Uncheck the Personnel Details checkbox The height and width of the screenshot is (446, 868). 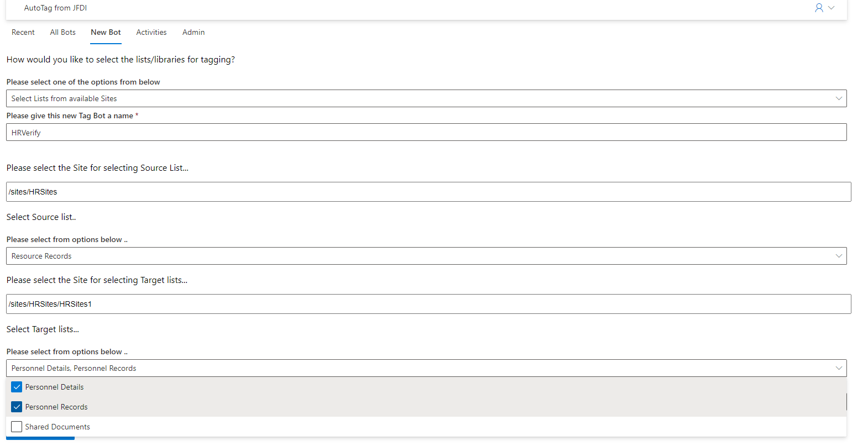pos(17,387)
